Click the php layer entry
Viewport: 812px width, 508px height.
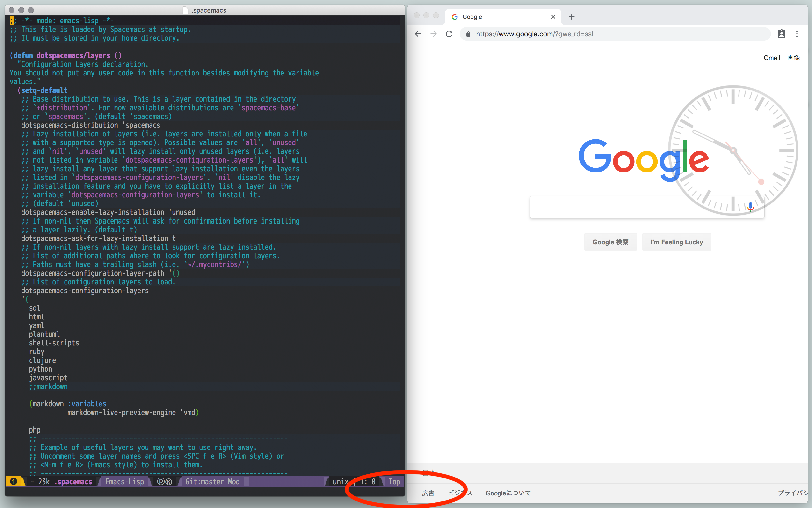pos(35,430)
